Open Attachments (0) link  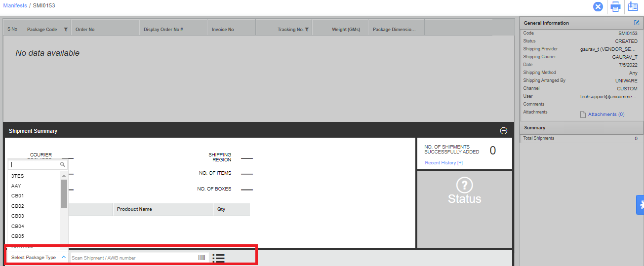coord(606,114)
